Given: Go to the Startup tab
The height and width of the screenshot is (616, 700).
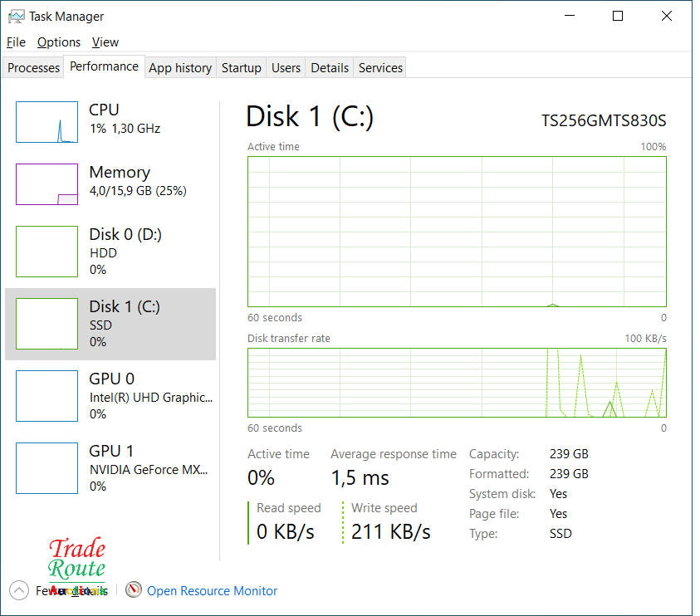Looking at the screenshot, I should tap(242, 68).
